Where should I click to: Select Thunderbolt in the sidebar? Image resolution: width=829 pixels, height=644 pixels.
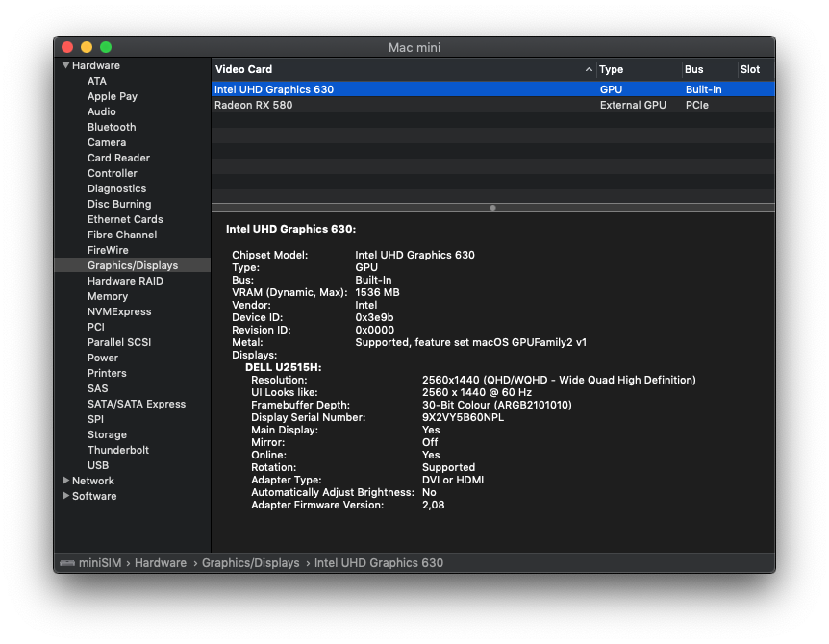[x=118, y=450]
